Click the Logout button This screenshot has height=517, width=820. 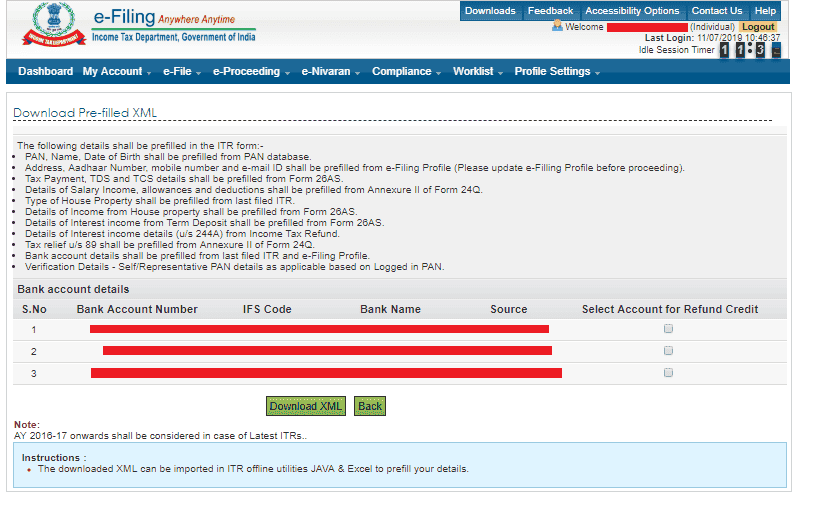tap(758, 27)
